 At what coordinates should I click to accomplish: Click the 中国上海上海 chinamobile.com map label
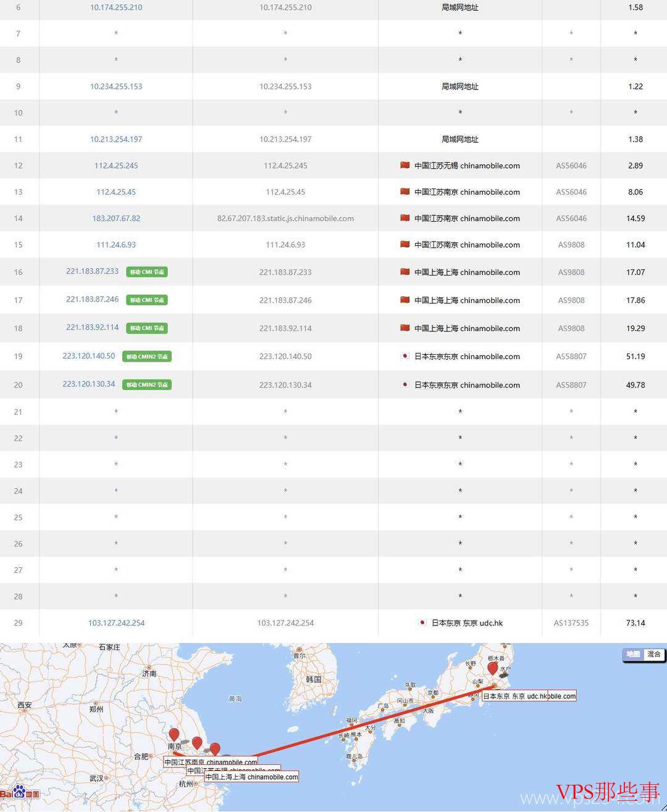coord(251,777)
